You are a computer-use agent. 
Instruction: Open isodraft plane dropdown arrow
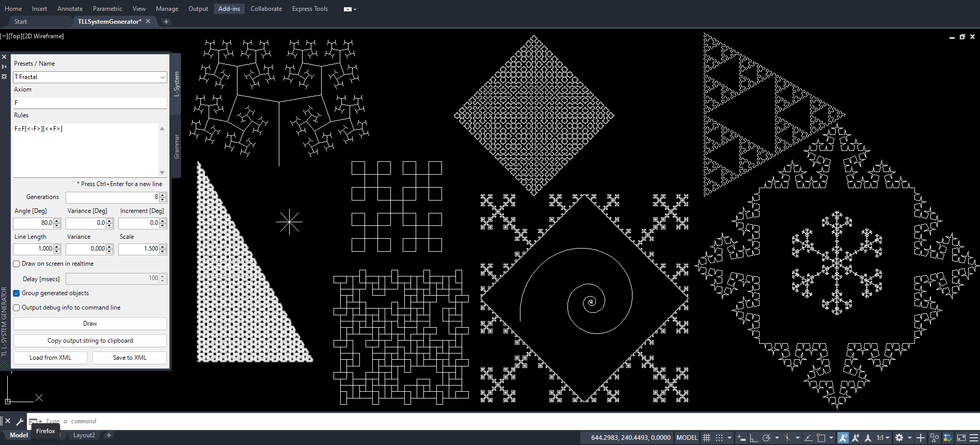(798, 437)
